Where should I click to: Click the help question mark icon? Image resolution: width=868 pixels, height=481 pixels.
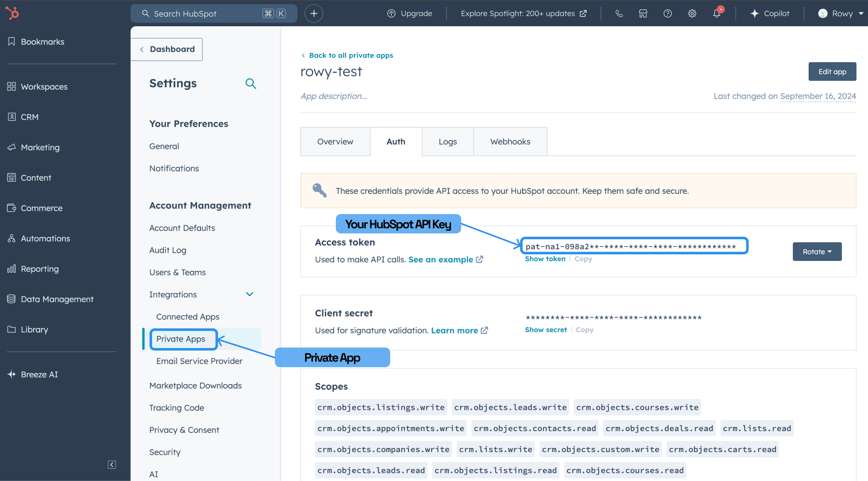tap(668, 13)
